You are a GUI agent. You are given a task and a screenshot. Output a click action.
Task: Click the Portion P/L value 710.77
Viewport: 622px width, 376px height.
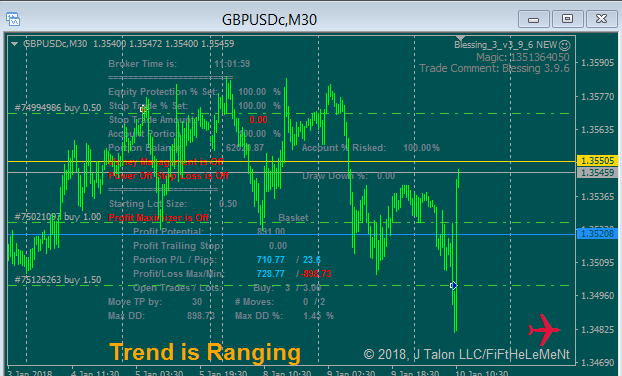(271, 260)
